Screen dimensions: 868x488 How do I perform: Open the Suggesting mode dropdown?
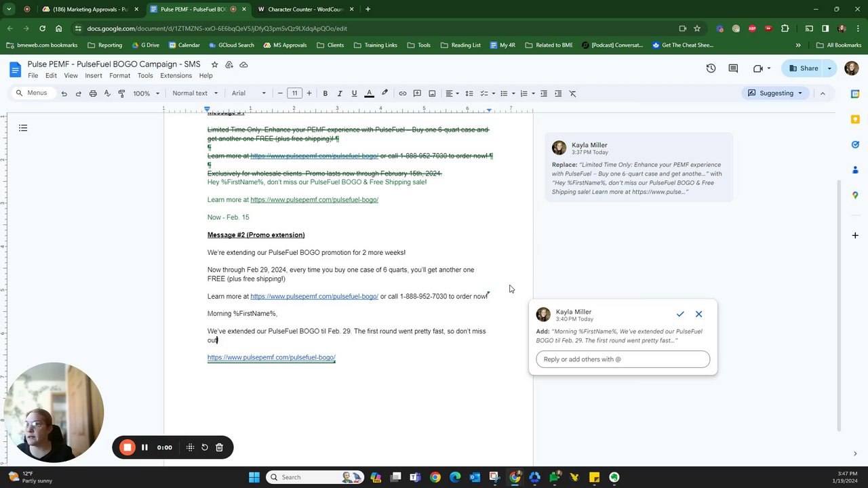point(775,93)
